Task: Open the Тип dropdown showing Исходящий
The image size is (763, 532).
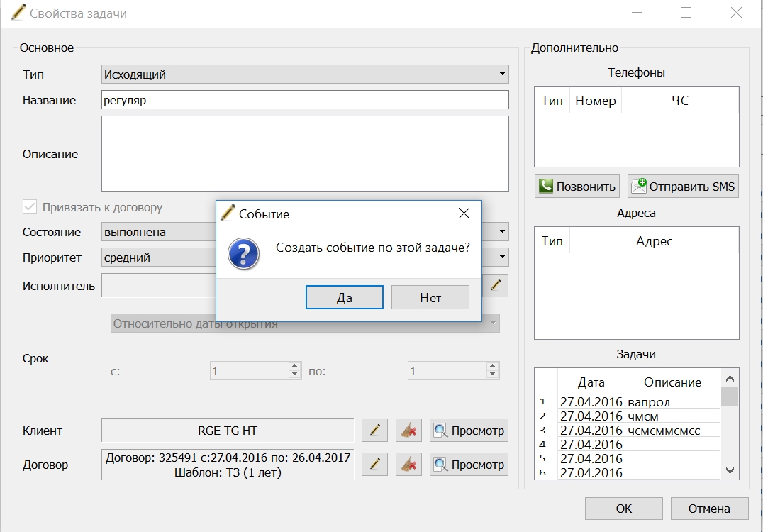Action: point(305,74)
